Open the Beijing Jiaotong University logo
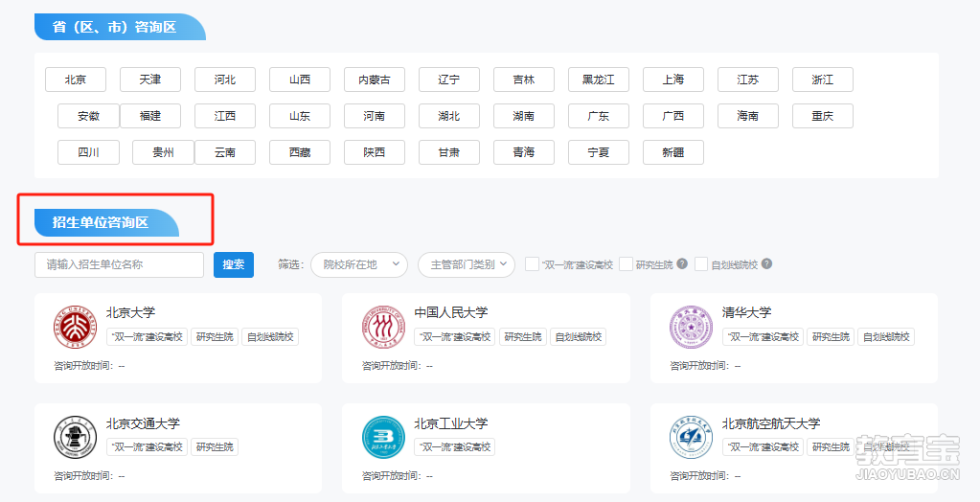This screenshot has height=502, width=980. point(75,437)
